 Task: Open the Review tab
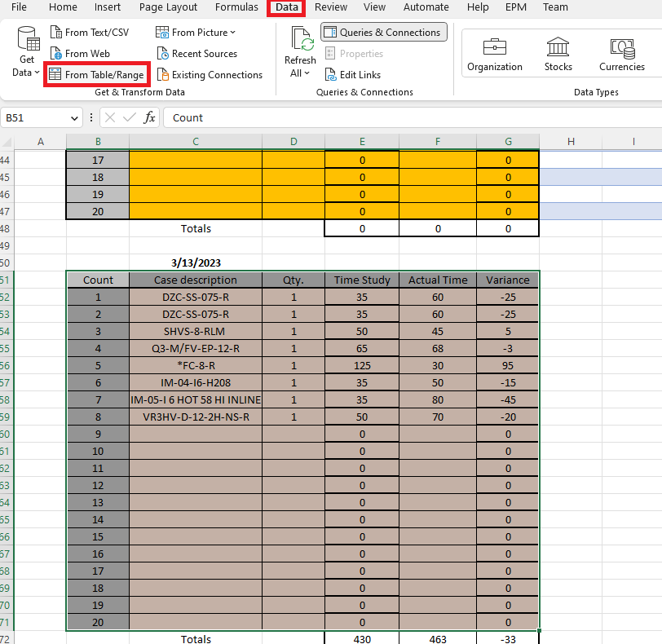(331, 7)
